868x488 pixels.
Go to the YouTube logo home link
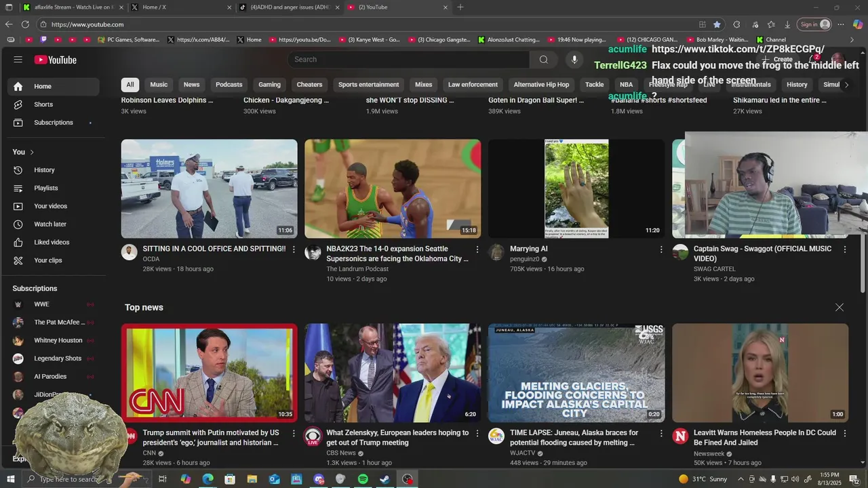click(x=56, y=60)
